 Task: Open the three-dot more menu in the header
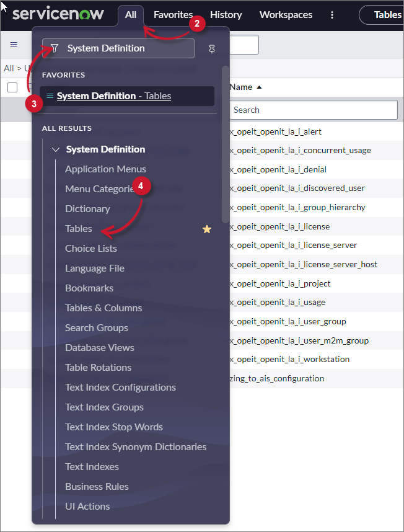pyautogui.click(x=332, y=15)
